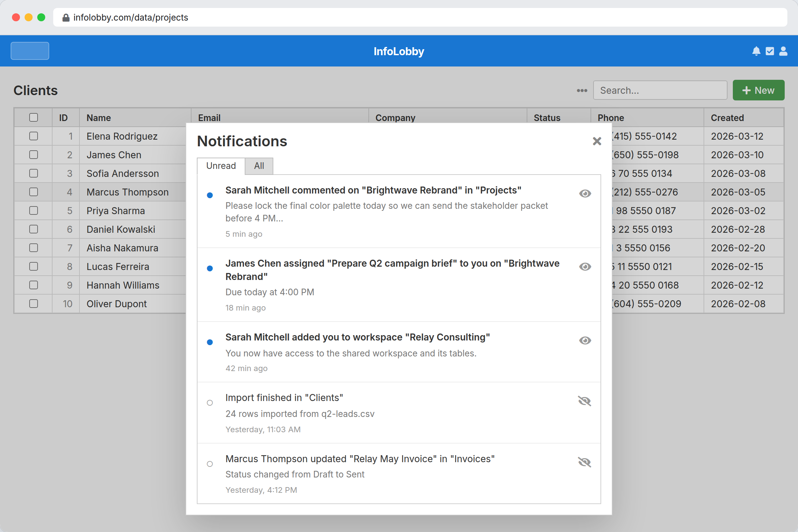Screen dimensions: 798x532
Task: Click into the Search field
Action: pyautogui.click(x=660, y=90)
